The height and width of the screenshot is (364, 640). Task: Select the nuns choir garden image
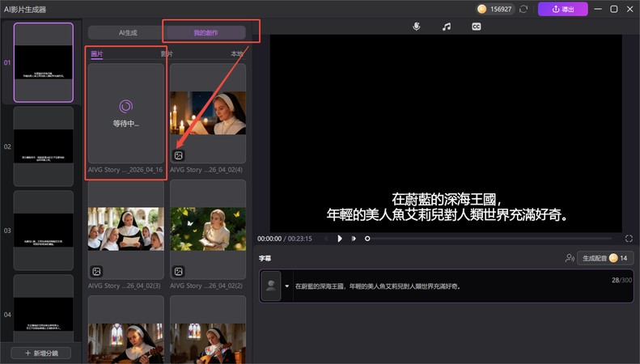click(125, 229)
